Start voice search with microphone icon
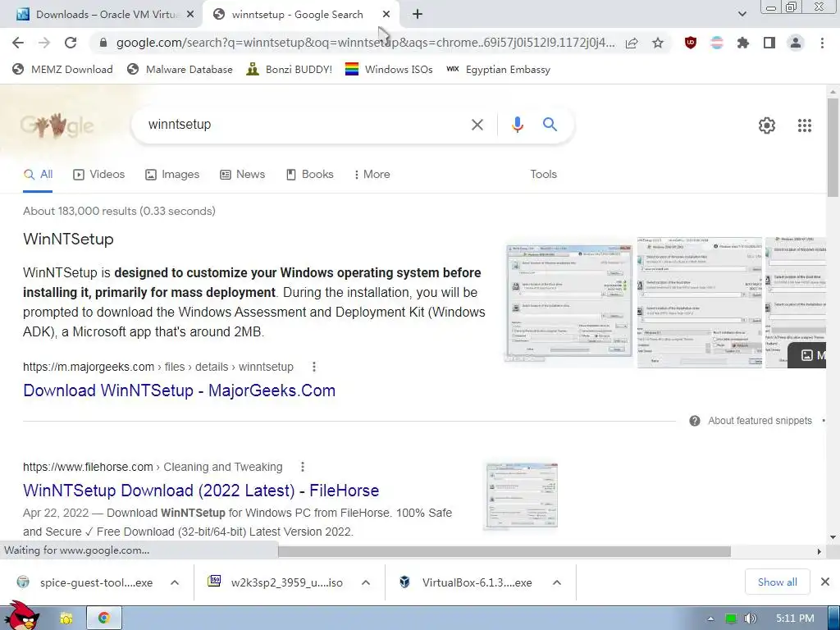This screenshot has width=840, height=630. (x=517, y=125)
